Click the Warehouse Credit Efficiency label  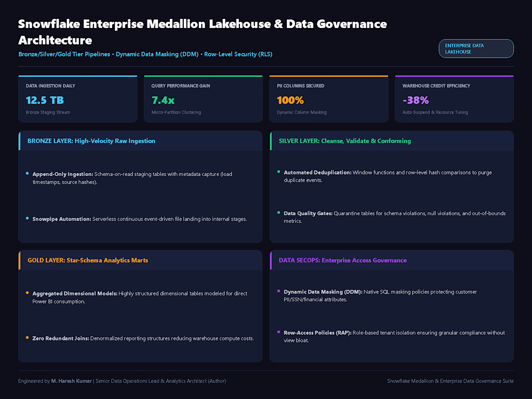click(436, 86)
